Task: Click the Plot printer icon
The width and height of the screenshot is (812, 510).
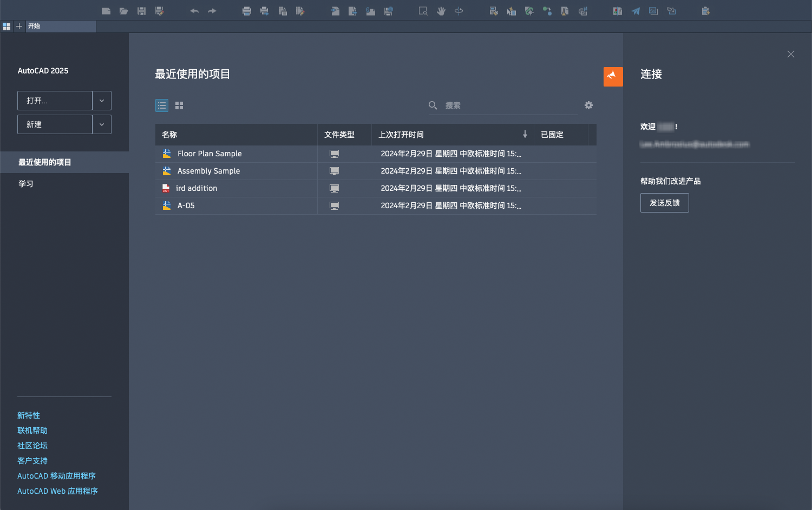Action: tap(247, 11)
